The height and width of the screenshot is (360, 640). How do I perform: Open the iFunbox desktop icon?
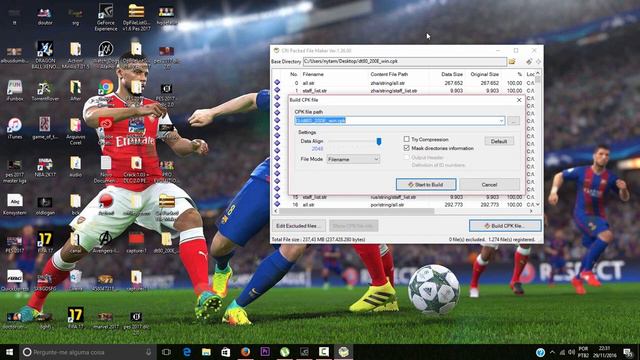tap(15, 90)
